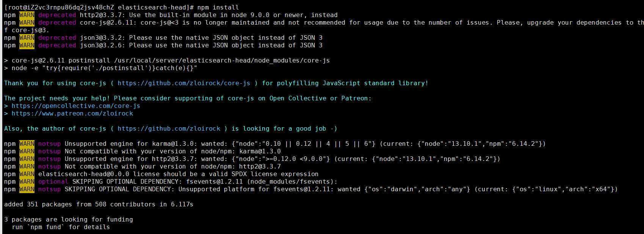Click '{"os":"darwin","arch":"any"}' wanted platform text
The image size is (644, 234).
417,189
